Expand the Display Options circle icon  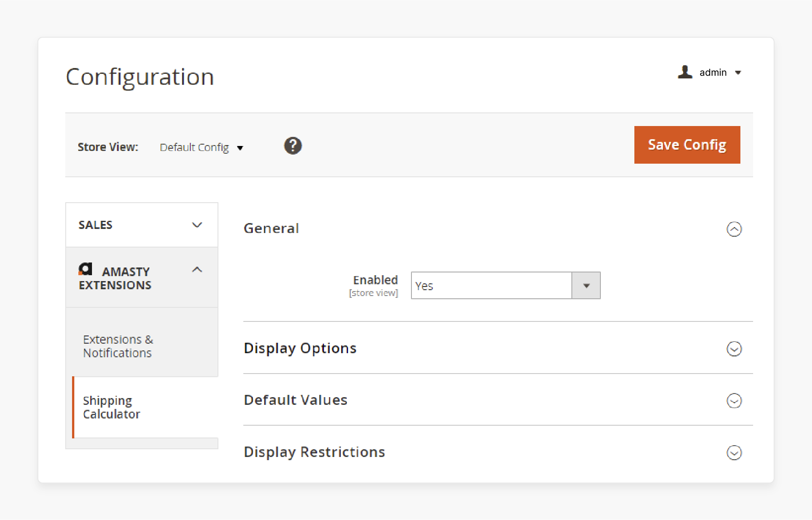(734, 349)
